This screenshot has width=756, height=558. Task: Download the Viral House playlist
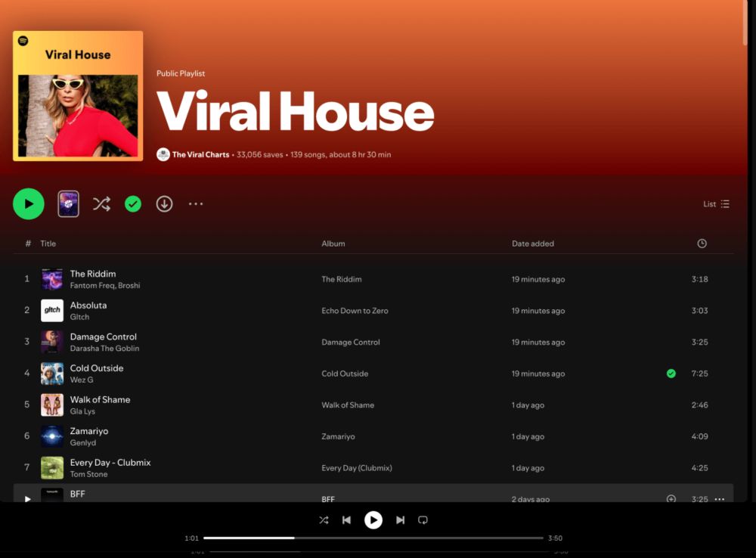pos(164,204)
